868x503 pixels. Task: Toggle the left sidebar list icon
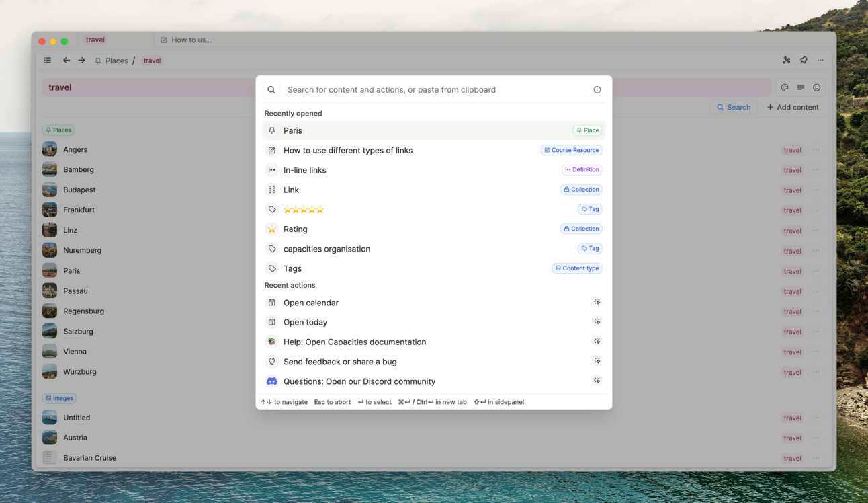(48, 61)
